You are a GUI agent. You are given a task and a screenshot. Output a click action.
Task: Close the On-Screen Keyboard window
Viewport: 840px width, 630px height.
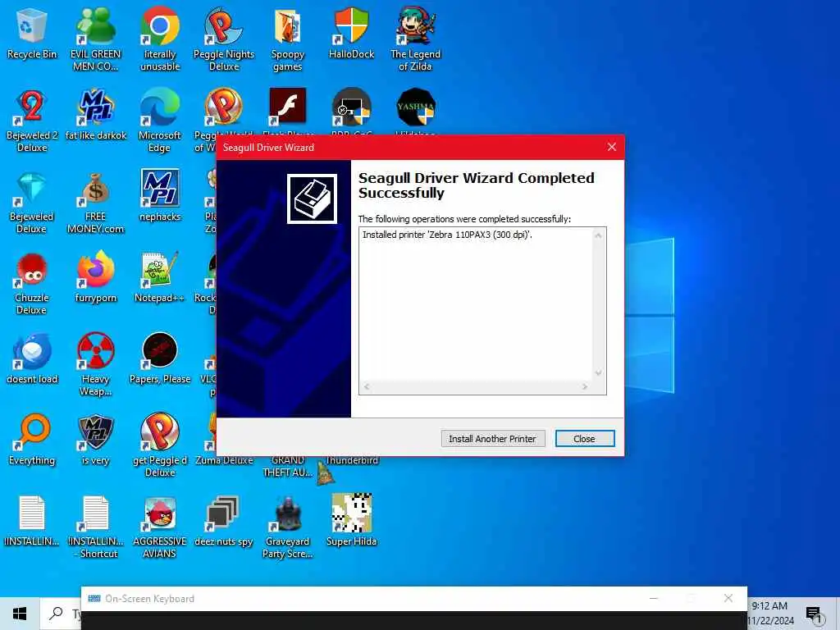click(728, 598)
